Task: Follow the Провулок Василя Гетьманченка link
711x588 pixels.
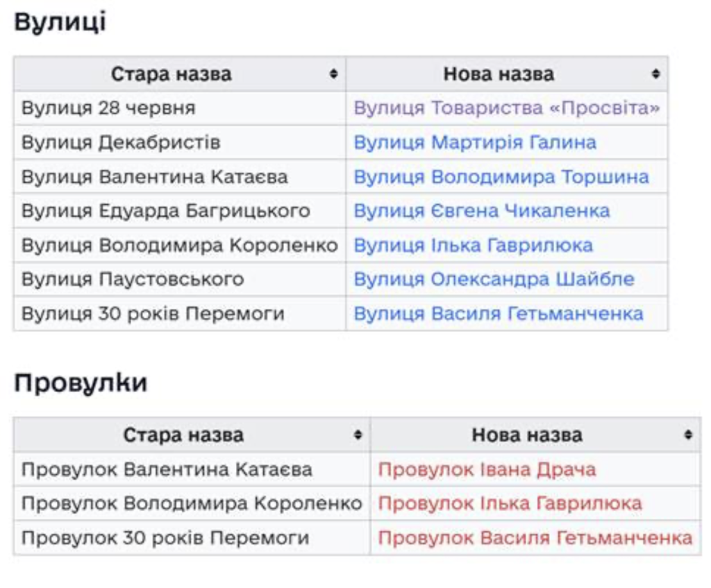Action: (x=535, y=538)
